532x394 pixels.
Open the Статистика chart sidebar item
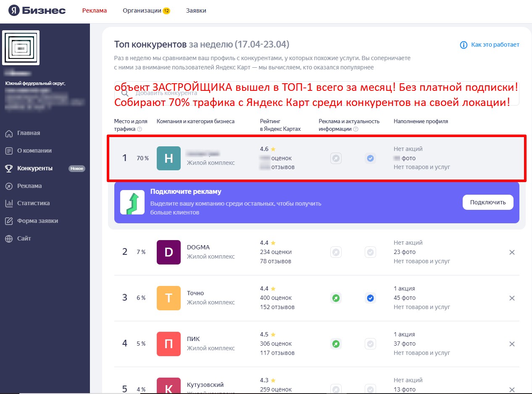33,203
